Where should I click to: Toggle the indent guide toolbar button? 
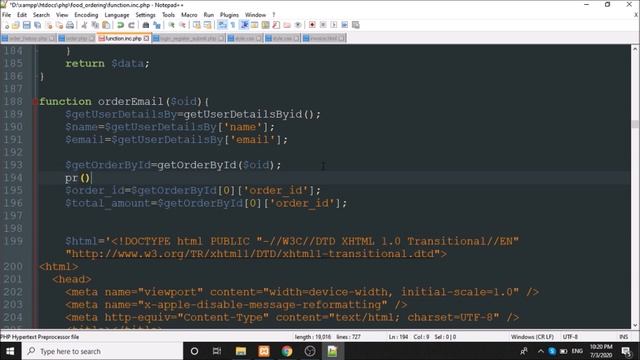(x=244, y=25)
